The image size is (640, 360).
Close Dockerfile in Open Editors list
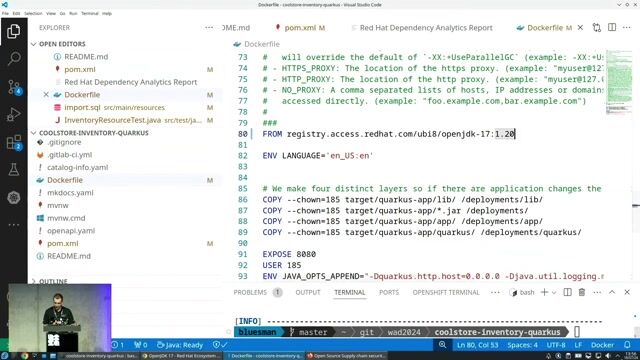click(46, 95)
